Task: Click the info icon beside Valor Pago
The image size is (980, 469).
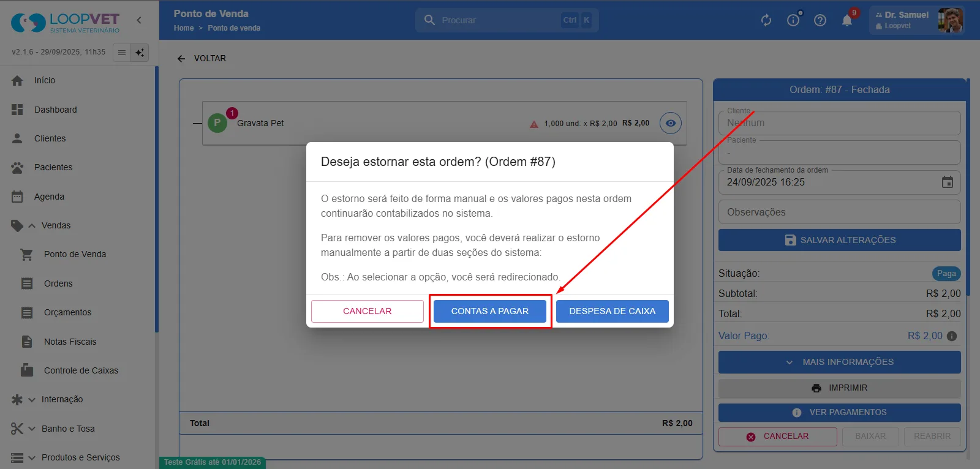Action: click(x=952, y=336)
